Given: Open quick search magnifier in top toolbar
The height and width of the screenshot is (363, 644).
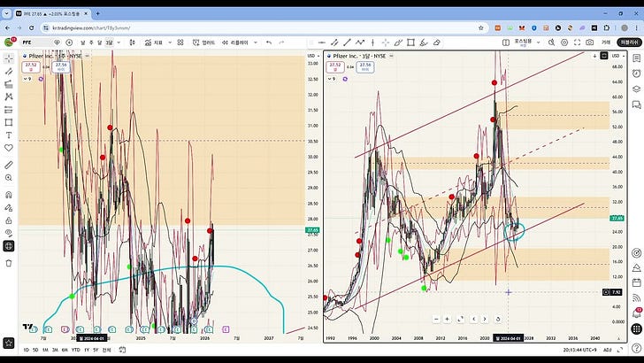Looking at the screenshot, I should coord(552,42).
